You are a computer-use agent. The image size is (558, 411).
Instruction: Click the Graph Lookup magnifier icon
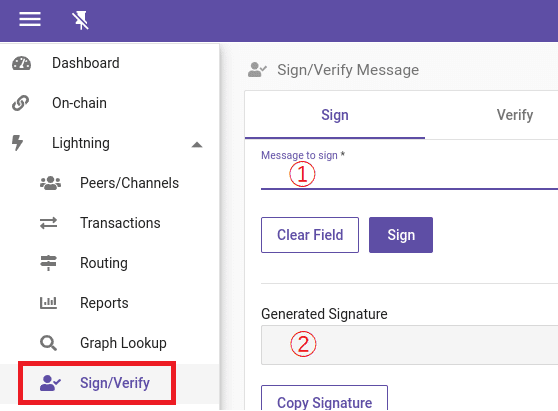point(48,343)
